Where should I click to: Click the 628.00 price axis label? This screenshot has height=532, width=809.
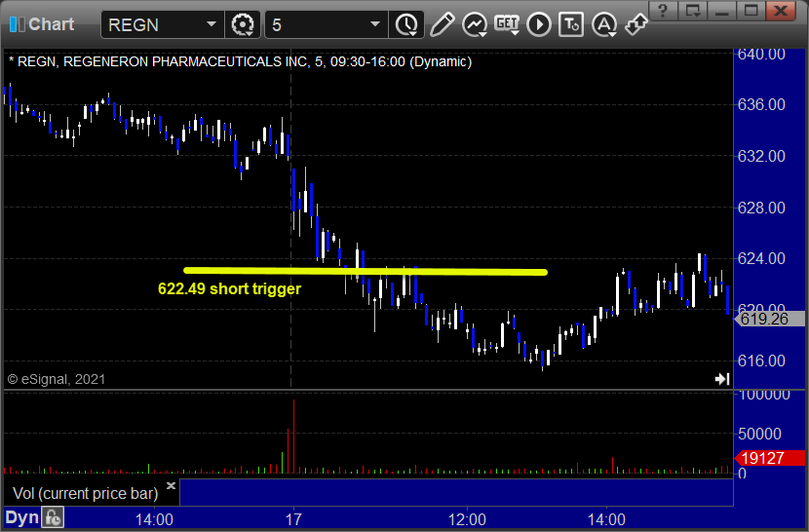[x=761, y=208]
